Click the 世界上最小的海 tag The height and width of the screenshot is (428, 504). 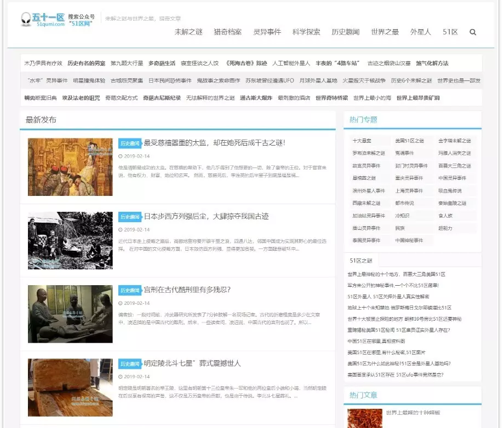(x=372, y=98)
